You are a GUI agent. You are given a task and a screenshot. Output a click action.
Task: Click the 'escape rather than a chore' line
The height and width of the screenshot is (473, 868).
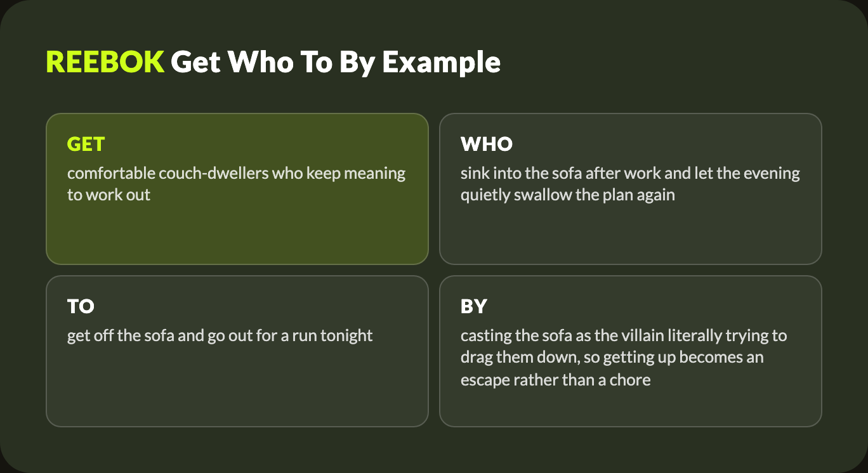[x=556, y=380]
